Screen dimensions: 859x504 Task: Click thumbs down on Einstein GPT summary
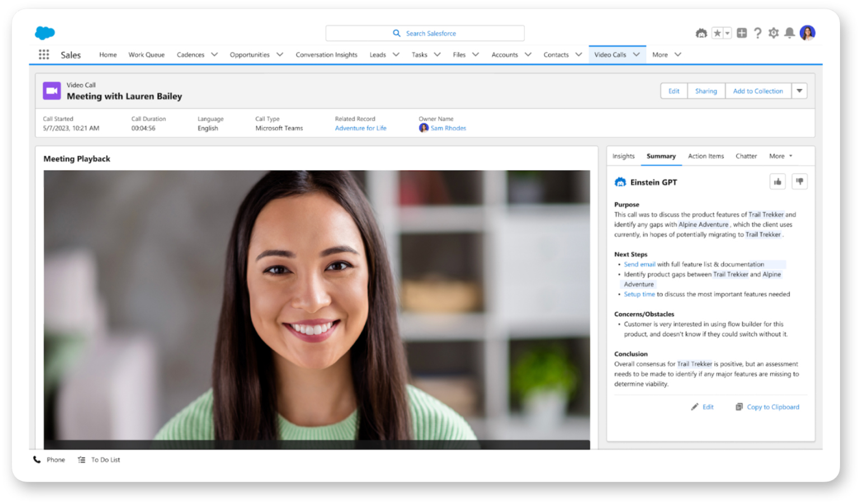[800, 182]
